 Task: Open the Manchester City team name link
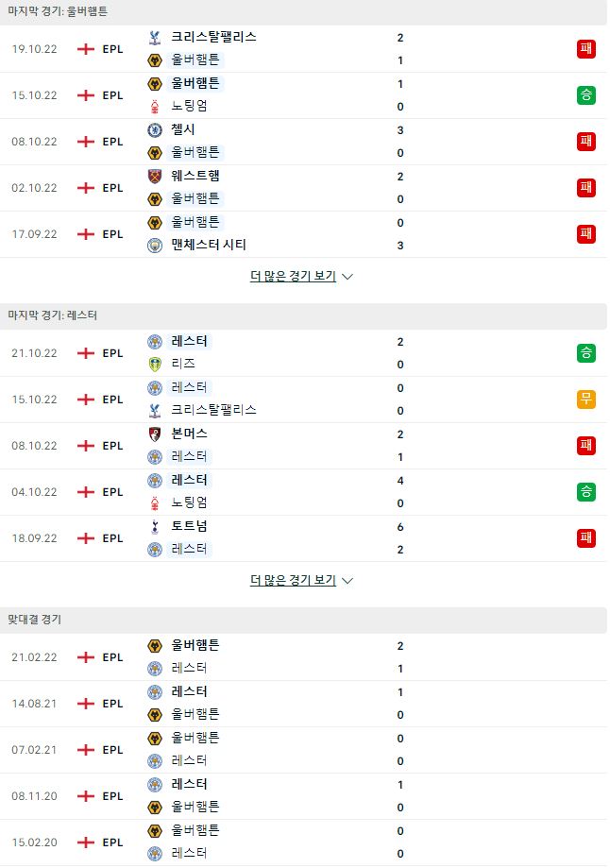pos(209,245)
